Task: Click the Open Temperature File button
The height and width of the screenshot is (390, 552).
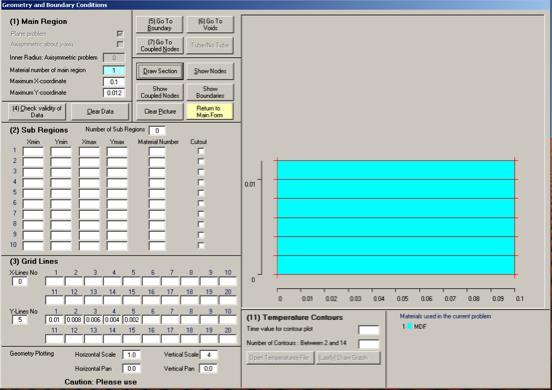Action: click(280, 358)
